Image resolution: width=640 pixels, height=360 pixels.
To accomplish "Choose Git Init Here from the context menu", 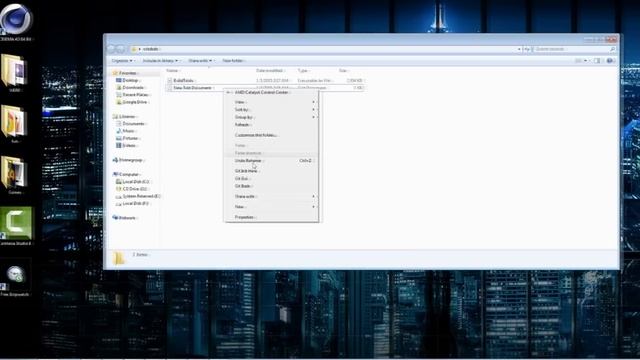I will [x=271, y=171].
